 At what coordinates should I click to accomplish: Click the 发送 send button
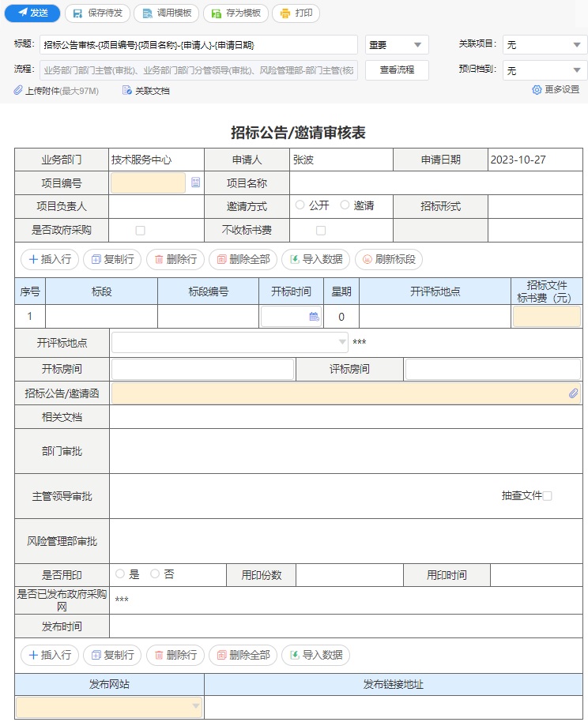[32, 13]
